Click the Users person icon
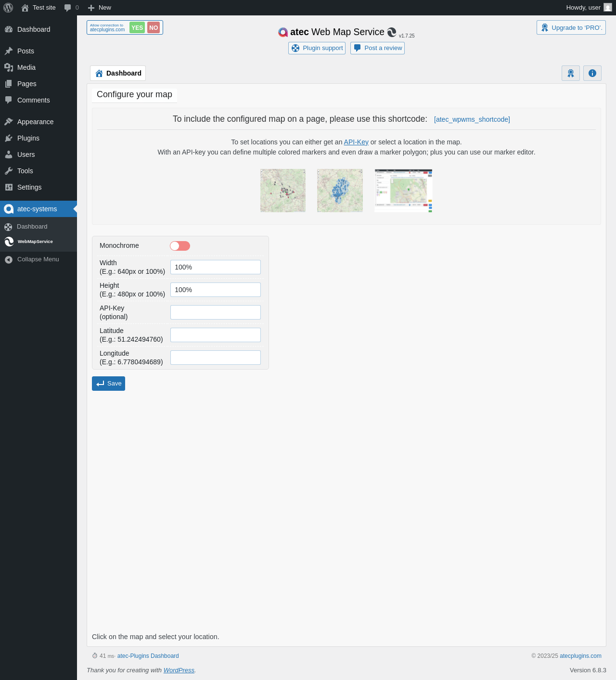The height and width of the screenshot is (680, 616). [x=9, y=154]
